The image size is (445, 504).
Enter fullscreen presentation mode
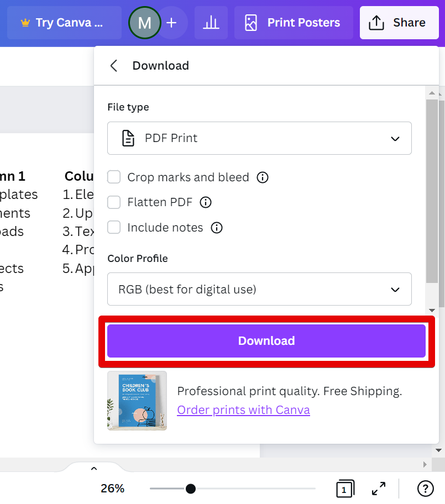click(x=379, y=489)
